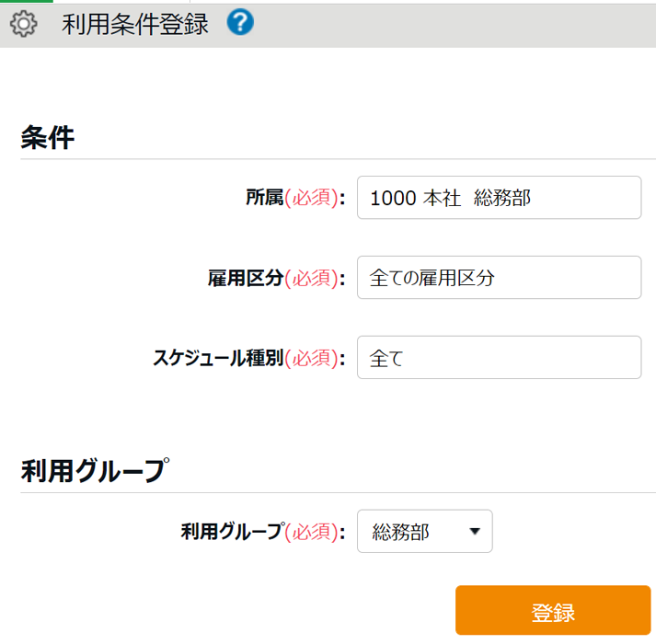Open help via the blue question mark icon

[240, 24]
